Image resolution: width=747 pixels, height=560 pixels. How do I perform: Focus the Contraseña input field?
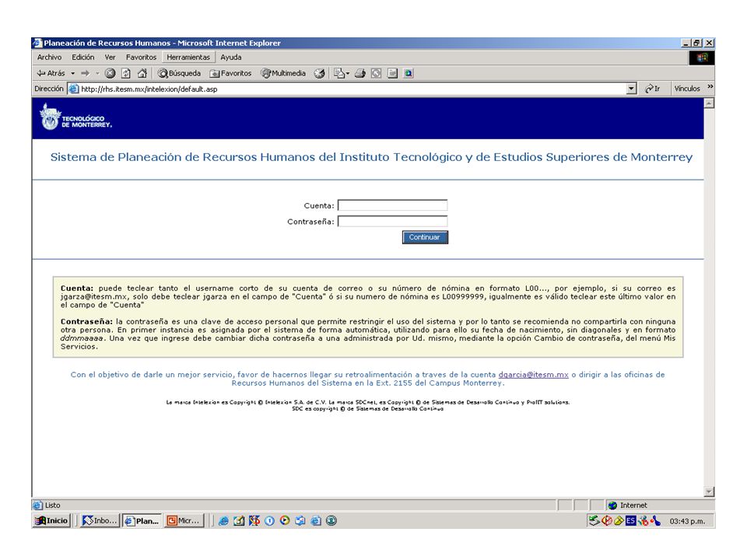(x=392, y=221)
